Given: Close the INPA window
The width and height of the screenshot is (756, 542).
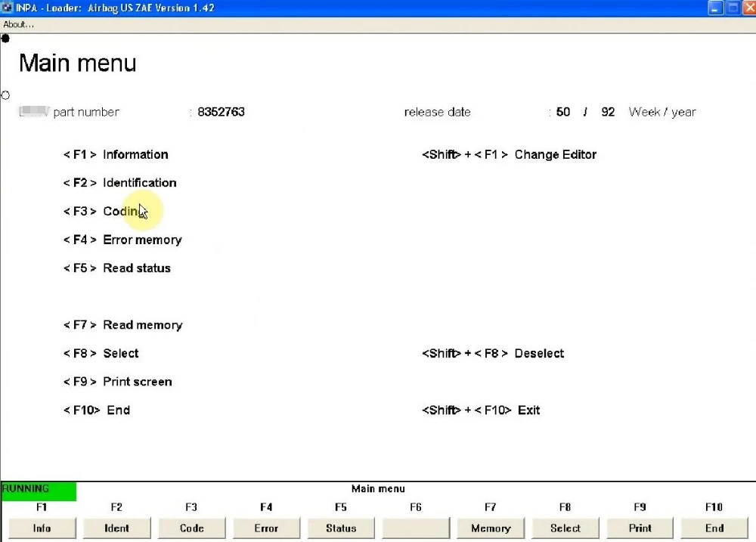Looking at the screenshot, I should coord(749,8).
